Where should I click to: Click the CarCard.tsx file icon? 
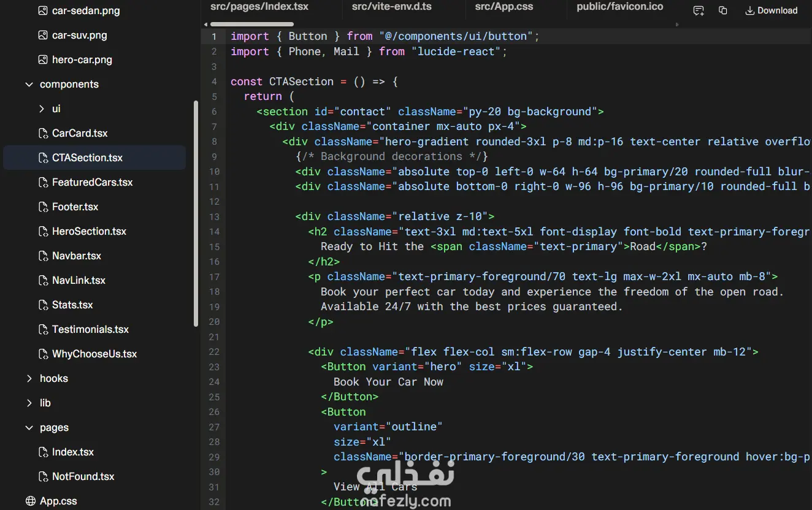click(43, 133)
